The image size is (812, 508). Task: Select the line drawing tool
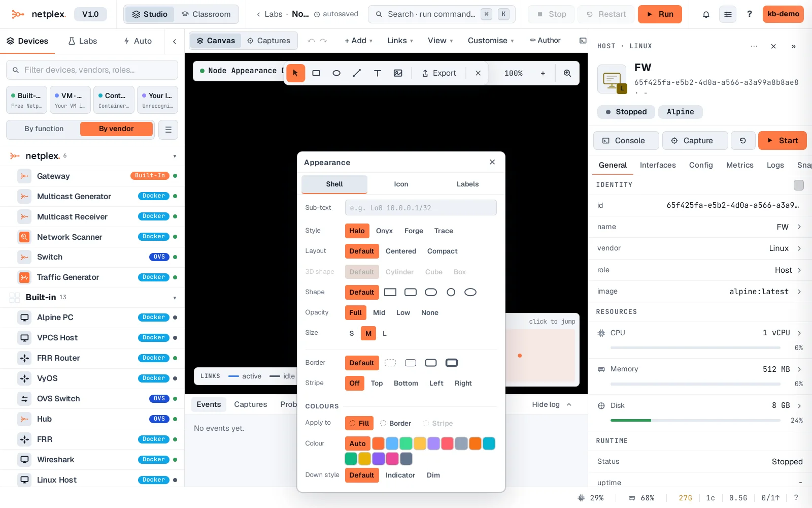pyautogui.click(x=357, y=73)
